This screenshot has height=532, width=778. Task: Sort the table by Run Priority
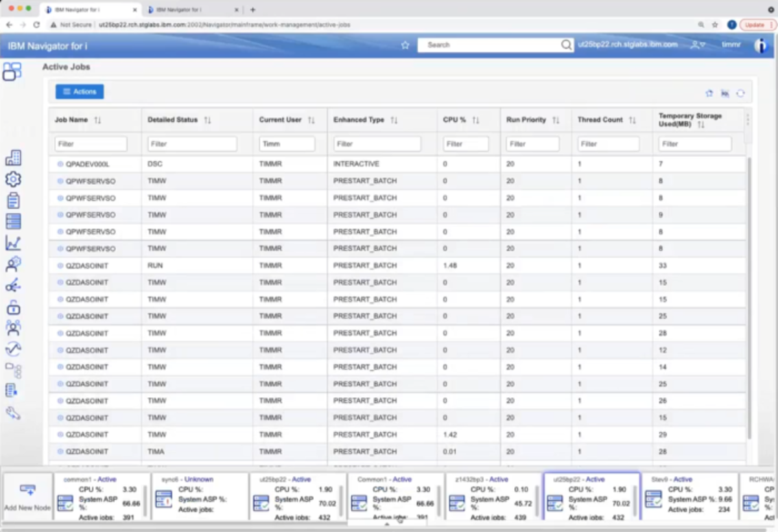556,121
